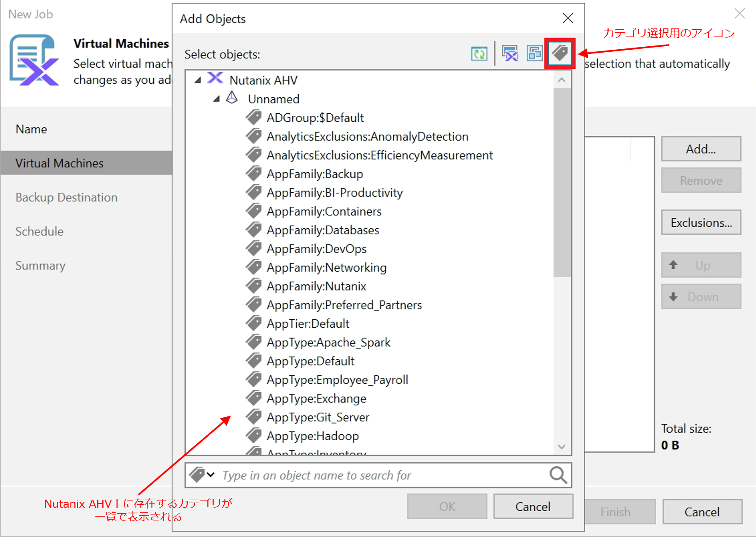Open the Summary step
This screenshot has height=537, width=756.
tap(40, 266)
